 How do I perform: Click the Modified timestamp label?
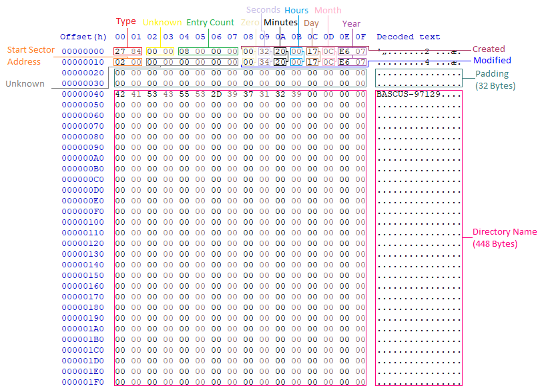(492, 61)
